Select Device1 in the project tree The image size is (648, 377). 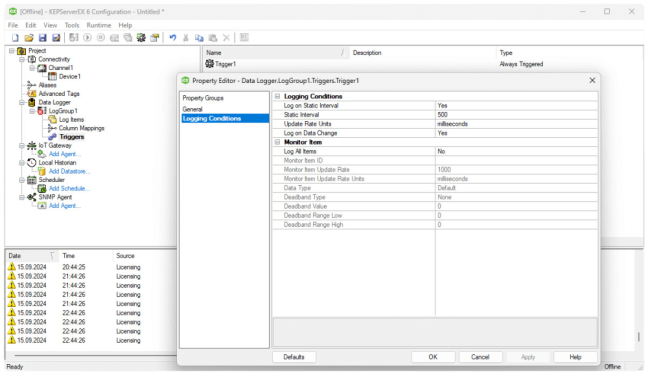point(69,76)
